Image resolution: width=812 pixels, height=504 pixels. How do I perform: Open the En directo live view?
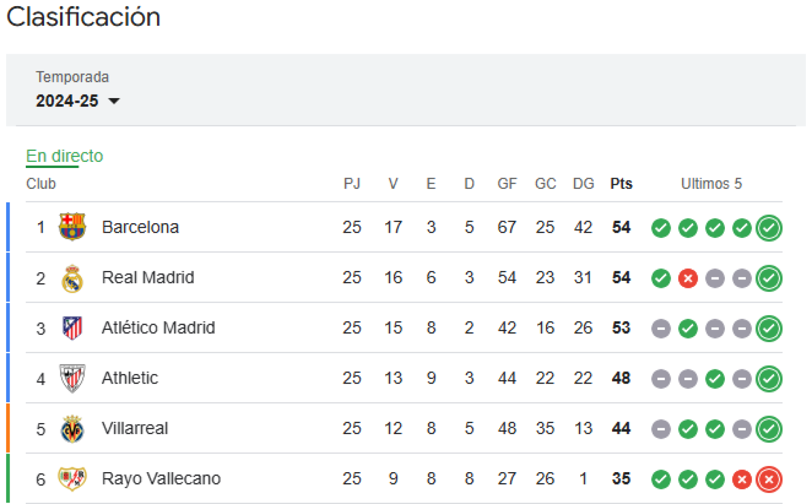(x=64, y=156)
